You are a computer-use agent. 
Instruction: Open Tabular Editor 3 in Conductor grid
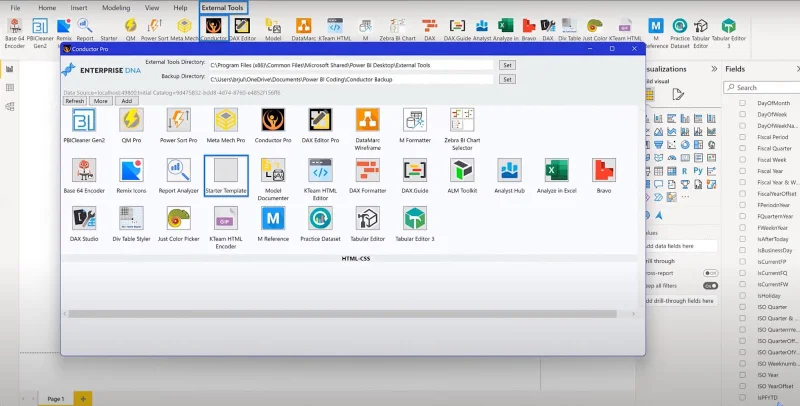point(415,218)
